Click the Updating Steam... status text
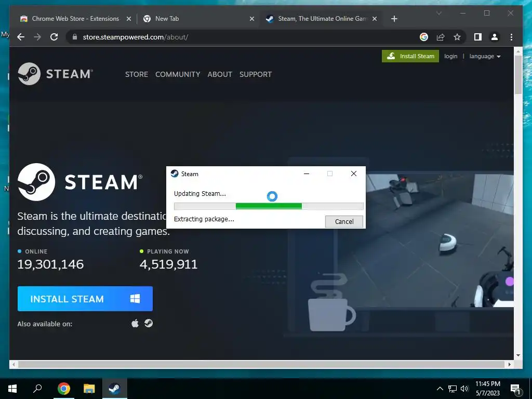The image size is (532, 399). coord(200,194)
